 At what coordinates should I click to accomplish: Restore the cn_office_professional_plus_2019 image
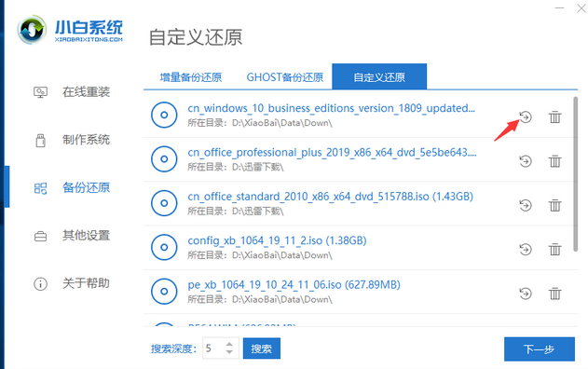(526, 161)
